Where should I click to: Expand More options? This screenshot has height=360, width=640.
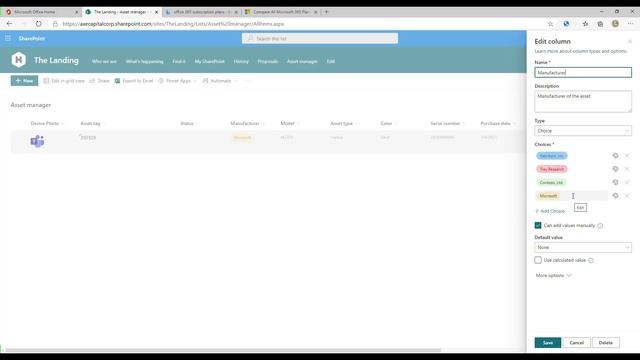[553, 276]
